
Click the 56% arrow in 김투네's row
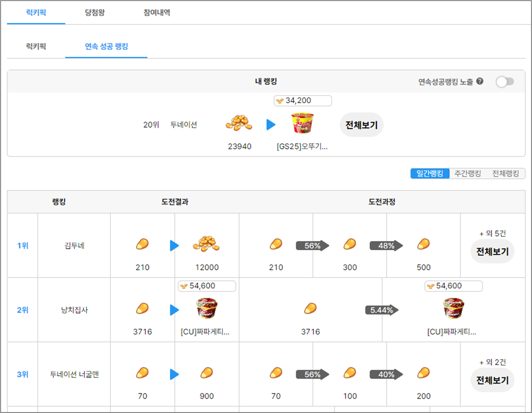[x=312, y=245]
